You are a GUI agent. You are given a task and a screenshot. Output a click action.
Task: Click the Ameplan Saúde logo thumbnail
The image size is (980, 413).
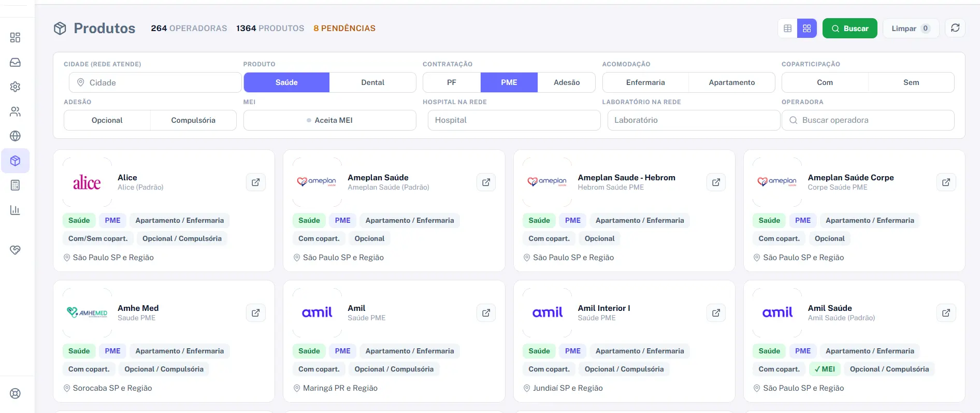[x=317, y=182]
